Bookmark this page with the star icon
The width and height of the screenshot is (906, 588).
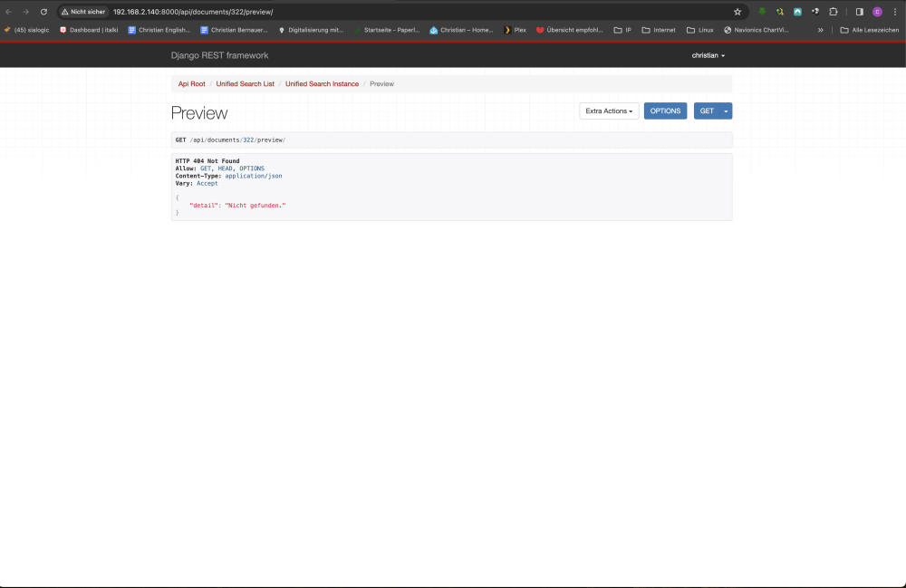737,12
